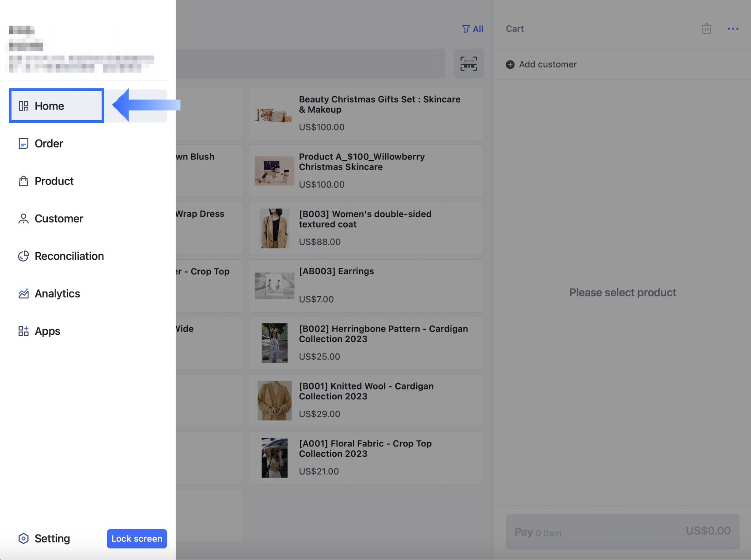Click Add customer in the cart

tap(541, 64)
